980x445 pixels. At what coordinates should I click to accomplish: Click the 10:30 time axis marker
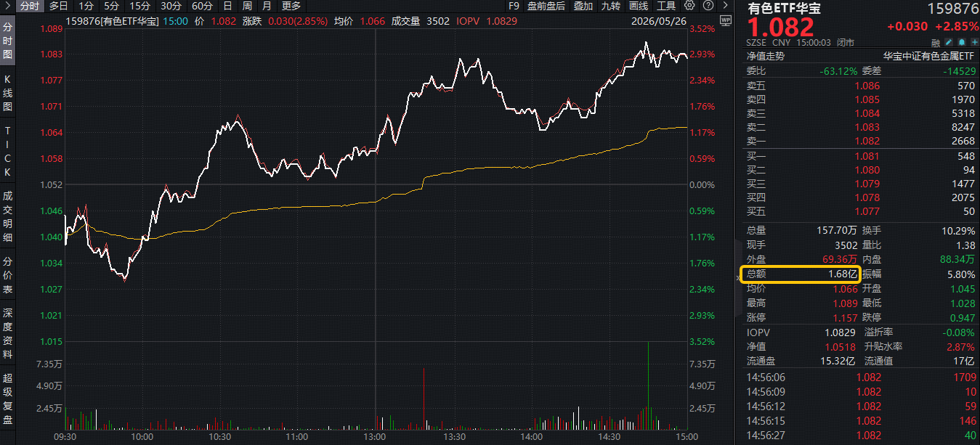coord(219,437)
